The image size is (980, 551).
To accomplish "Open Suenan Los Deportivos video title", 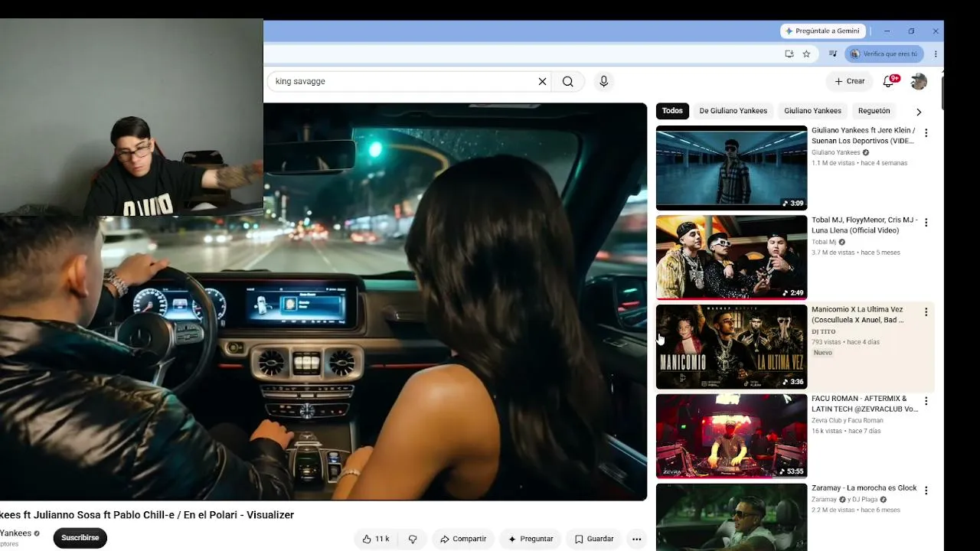I will pyautogui.click(x=863, y=135).
